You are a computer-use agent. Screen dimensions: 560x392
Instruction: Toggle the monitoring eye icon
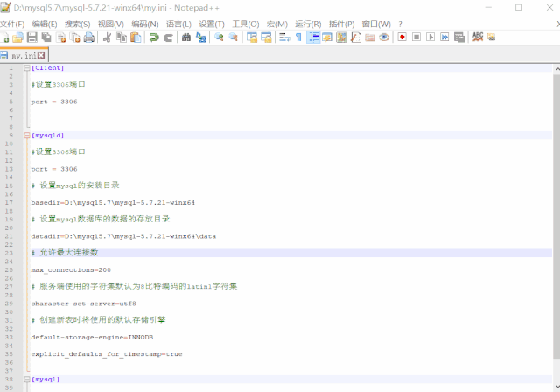click(x=383, y=38)
